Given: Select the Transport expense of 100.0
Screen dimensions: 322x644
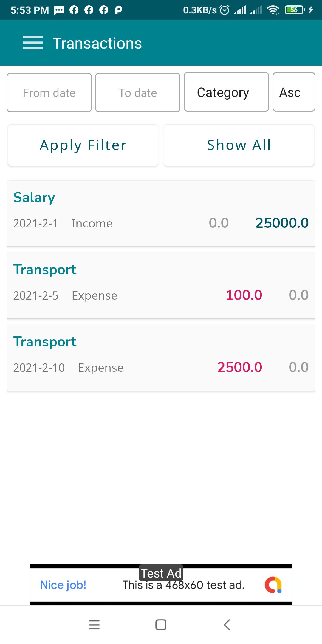Looking at the screenshot, I should (161, 286).
